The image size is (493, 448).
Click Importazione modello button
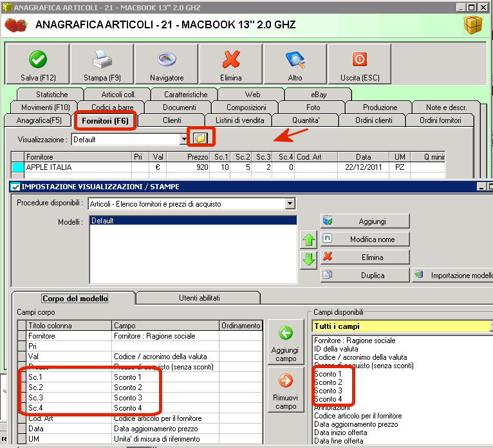(x=452, y=275)
